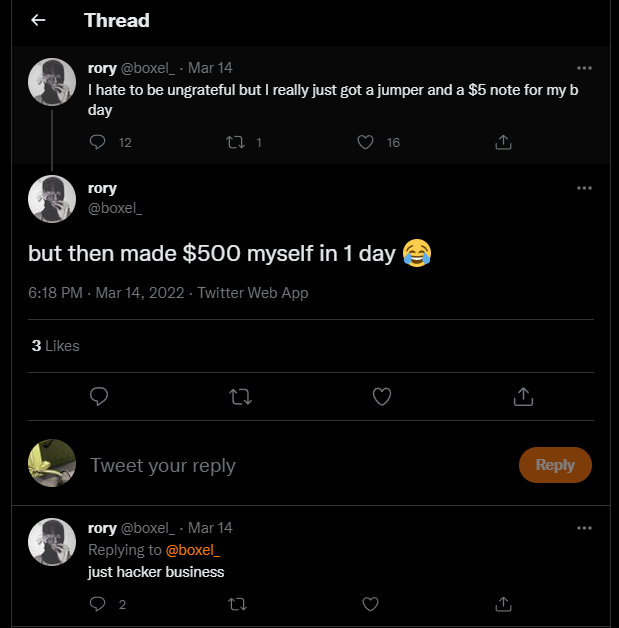Retweet the main $500 tweet
The image size is (619, 628).
coord(240,397)
